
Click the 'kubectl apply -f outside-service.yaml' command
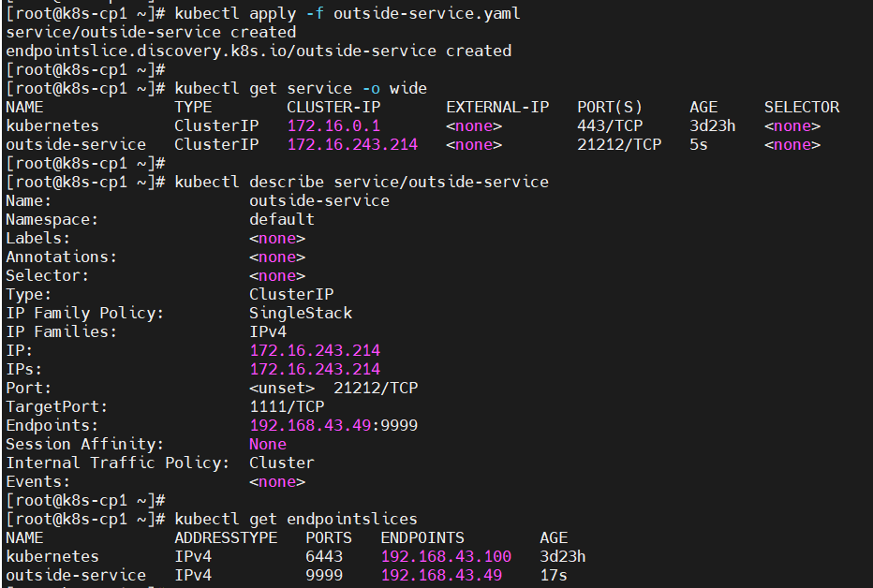tap(348, 13)
